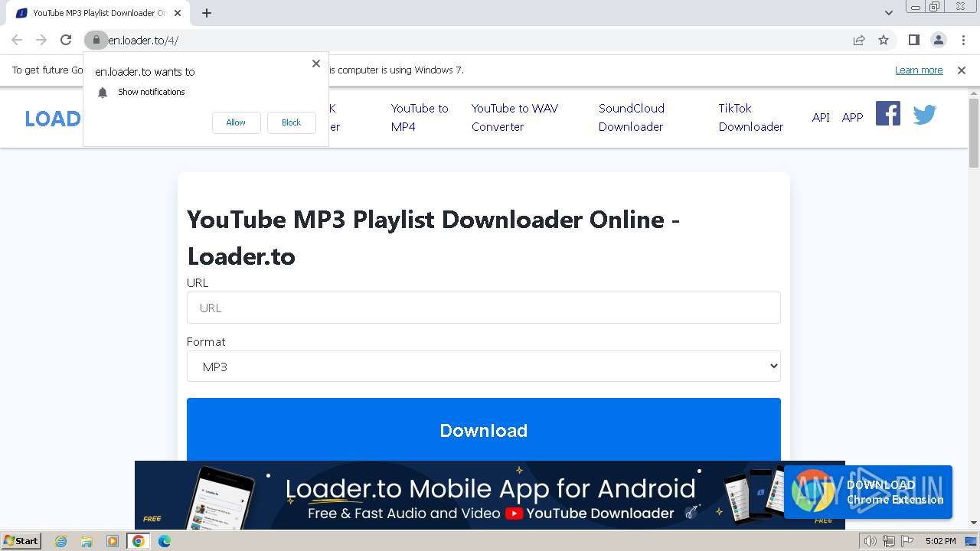The height and width of the screenshot is (551, 980).
Task: Switch to Chrome taskbar icon
Action: tap(139, 541)
